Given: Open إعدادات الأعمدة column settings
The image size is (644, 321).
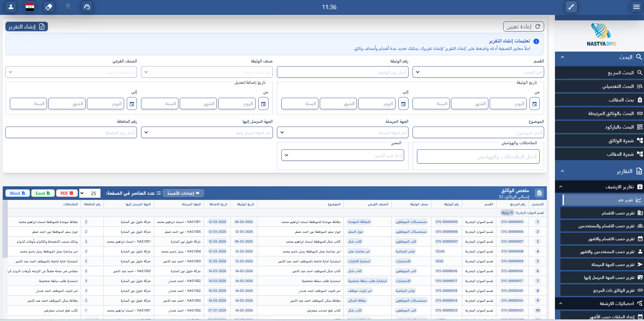Looking at the screenshot, I should click(183, 193).
